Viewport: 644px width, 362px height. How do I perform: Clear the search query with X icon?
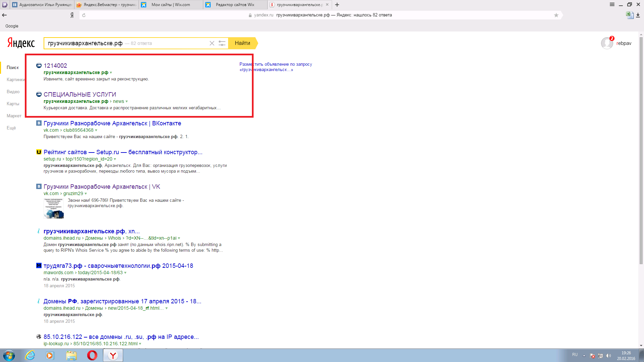(x=212, y=43)
